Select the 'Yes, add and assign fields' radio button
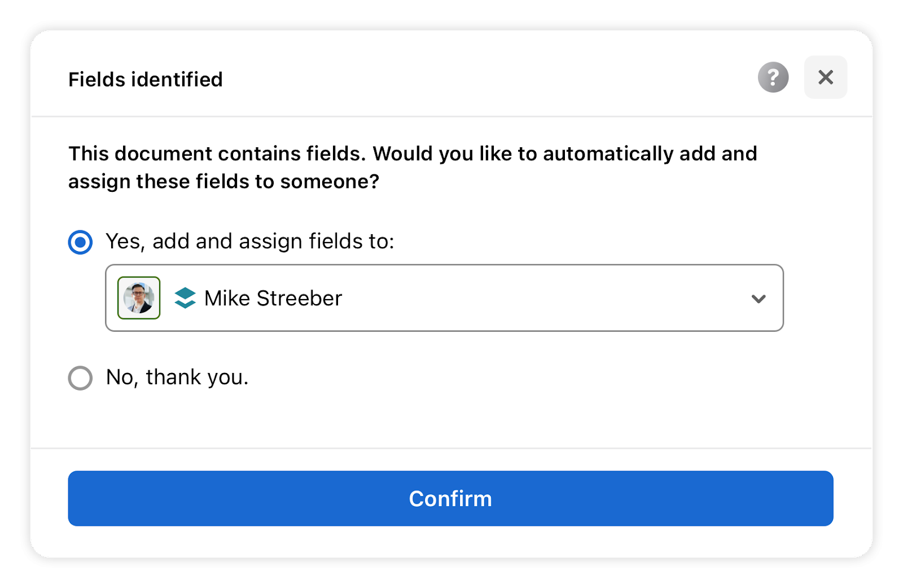 [x=80, y=242]
